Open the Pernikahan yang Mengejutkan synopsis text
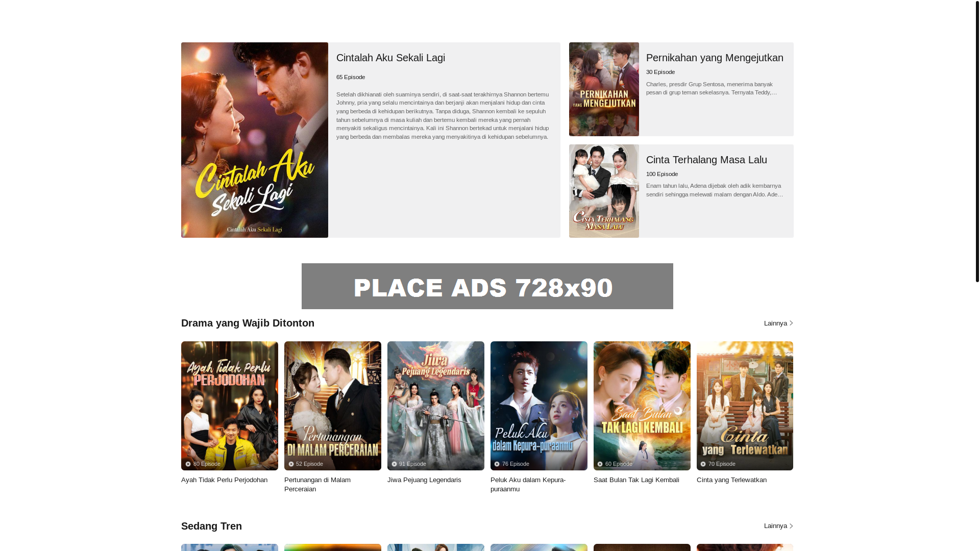Viewport: 980px width, 551px height. [x=712, y=88]
